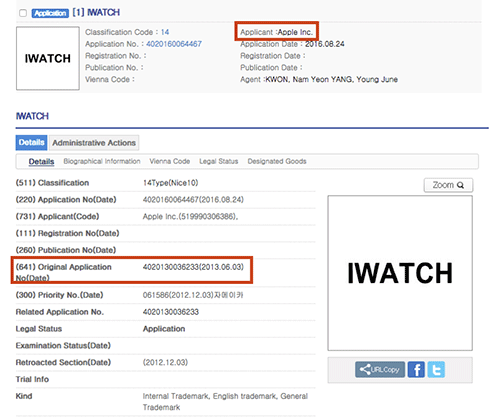Jump to the Biographical Information section
The height and width of the screenshot is (420, 500).
click(102, 161)
